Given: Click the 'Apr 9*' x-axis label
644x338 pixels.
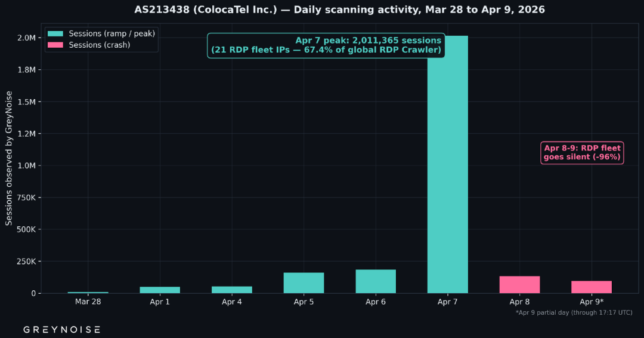Looking at the screenshot, I should 591,302.
